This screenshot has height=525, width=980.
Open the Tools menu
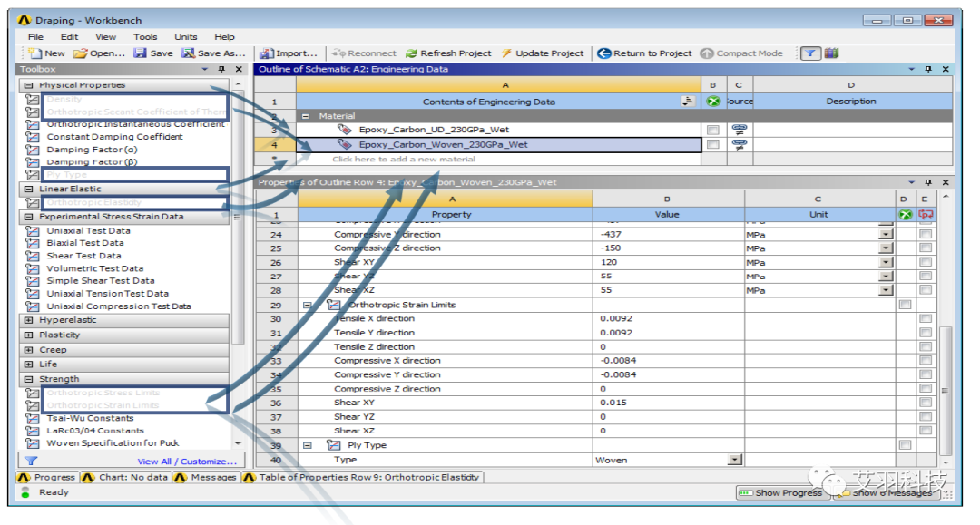tap(145, 37)
